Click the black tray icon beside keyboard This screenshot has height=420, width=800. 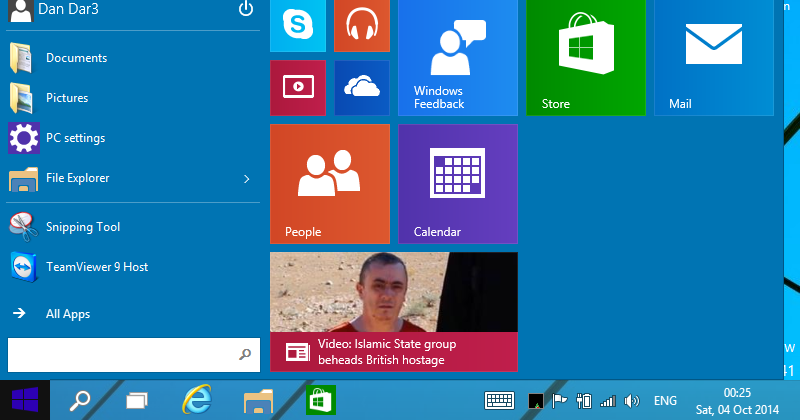click(536, 401)
